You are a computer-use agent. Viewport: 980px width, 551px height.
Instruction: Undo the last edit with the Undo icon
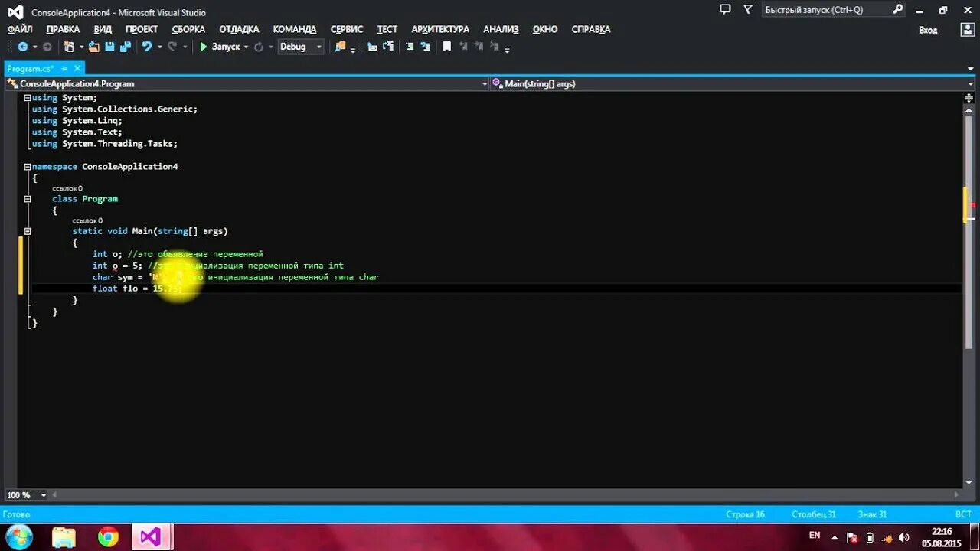pyautogui.click(x=147, y=47)
